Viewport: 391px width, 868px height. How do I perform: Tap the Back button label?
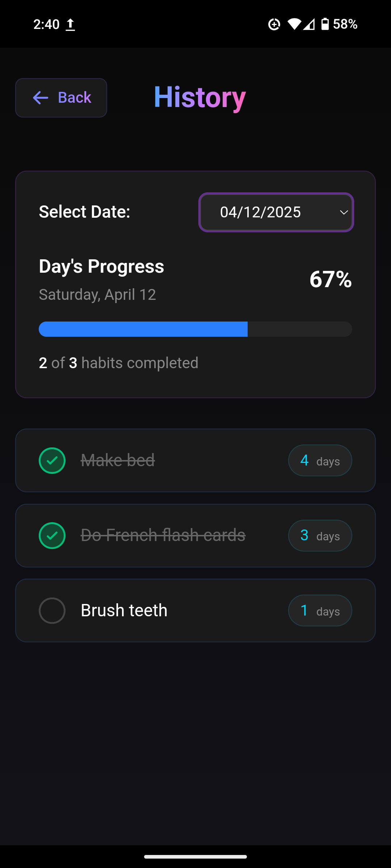(75, 98)
